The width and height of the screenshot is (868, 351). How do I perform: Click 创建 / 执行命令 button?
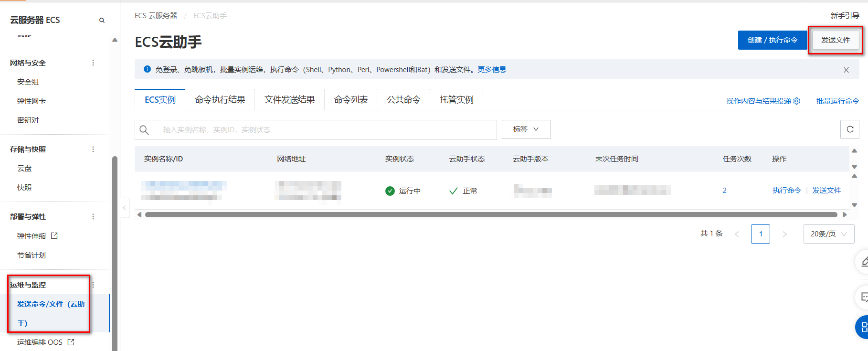coord(773,40)
